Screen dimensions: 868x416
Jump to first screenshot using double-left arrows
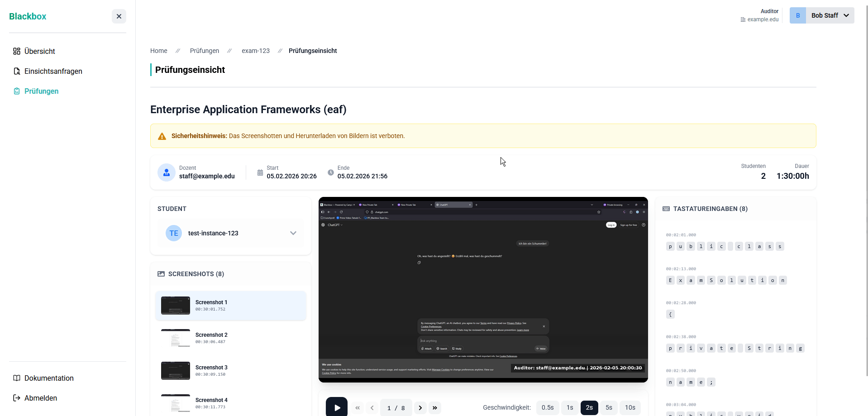pos(358,408)
